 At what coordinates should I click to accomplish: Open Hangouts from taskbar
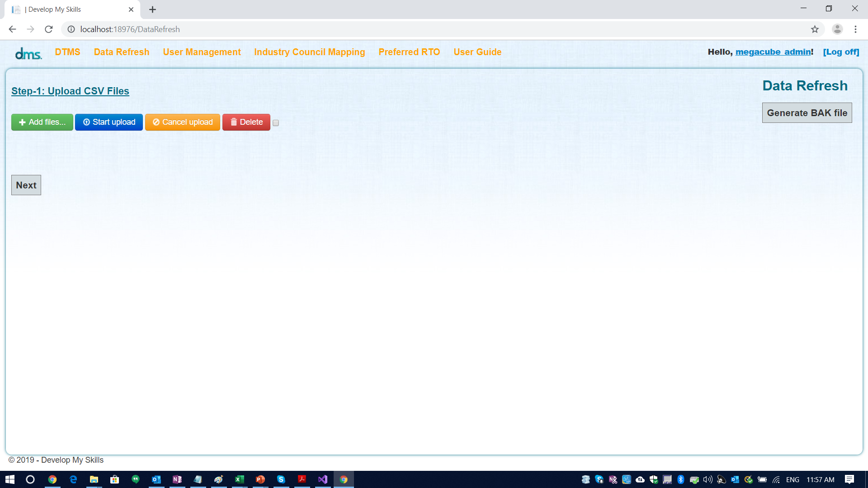pyautogui.click(x=136, y=479)
